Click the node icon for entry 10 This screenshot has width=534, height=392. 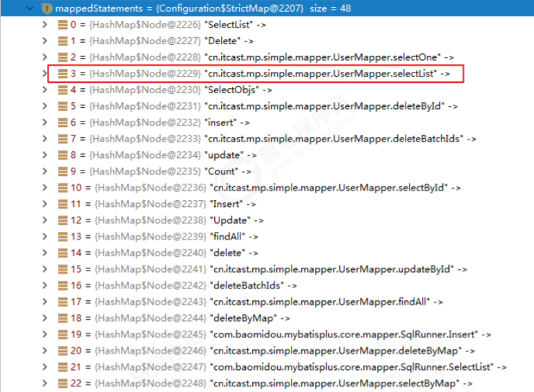pos(63,188)
